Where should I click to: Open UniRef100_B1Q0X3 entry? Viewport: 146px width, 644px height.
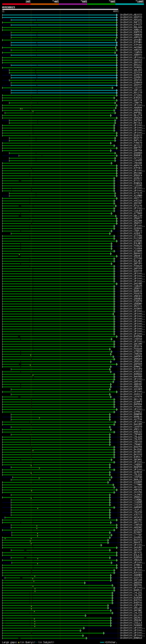[x=131, y=135]
